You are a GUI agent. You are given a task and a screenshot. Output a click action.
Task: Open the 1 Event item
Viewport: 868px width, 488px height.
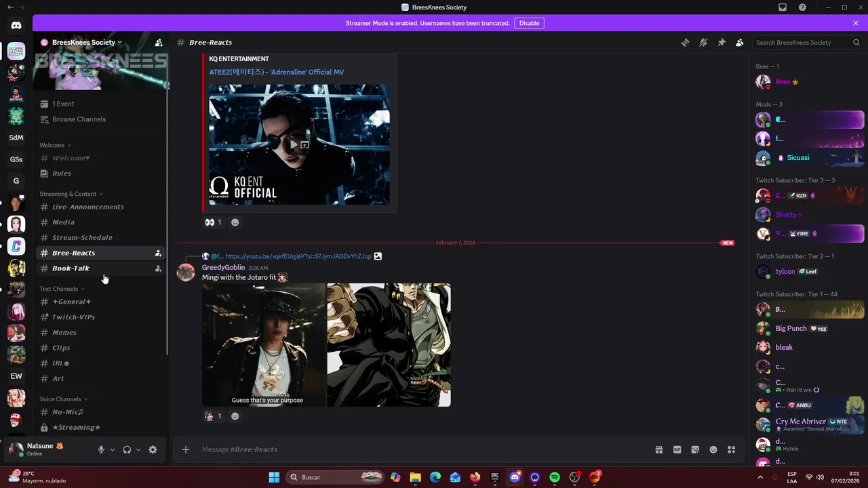pos(100,104)
